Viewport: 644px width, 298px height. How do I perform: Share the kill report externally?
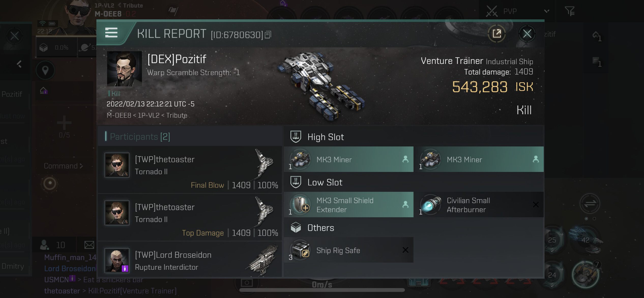click(497, 34)
